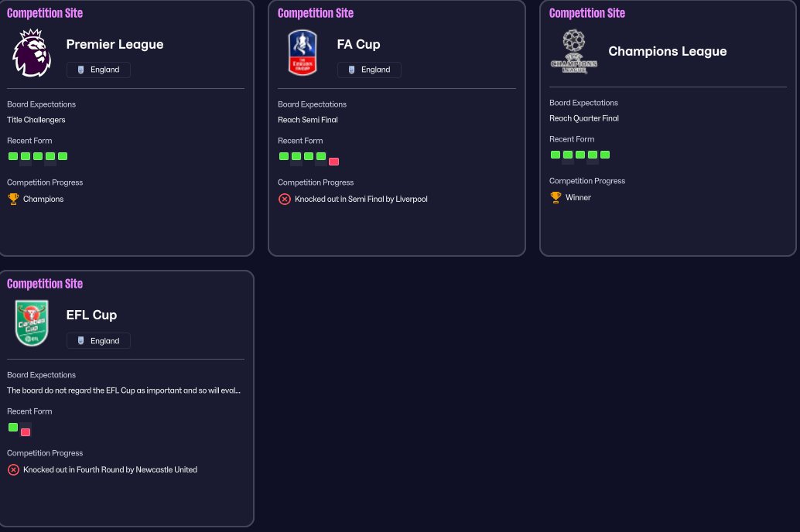Viewport: 800px width, 532px height.
Task: Click the green win marker in EFL Cup form
Action: click(13, 428)
